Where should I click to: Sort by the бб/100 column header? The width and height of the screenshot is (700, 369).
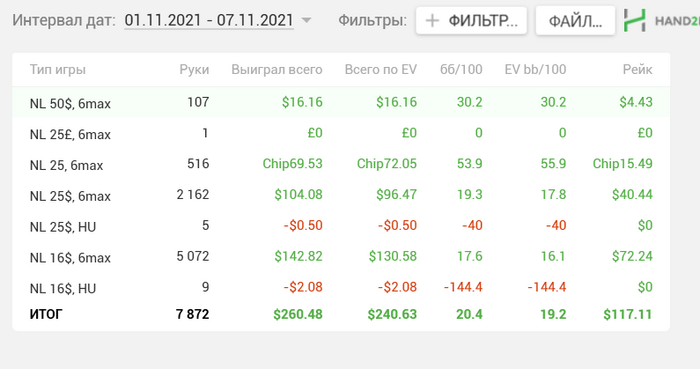(461, 70)
